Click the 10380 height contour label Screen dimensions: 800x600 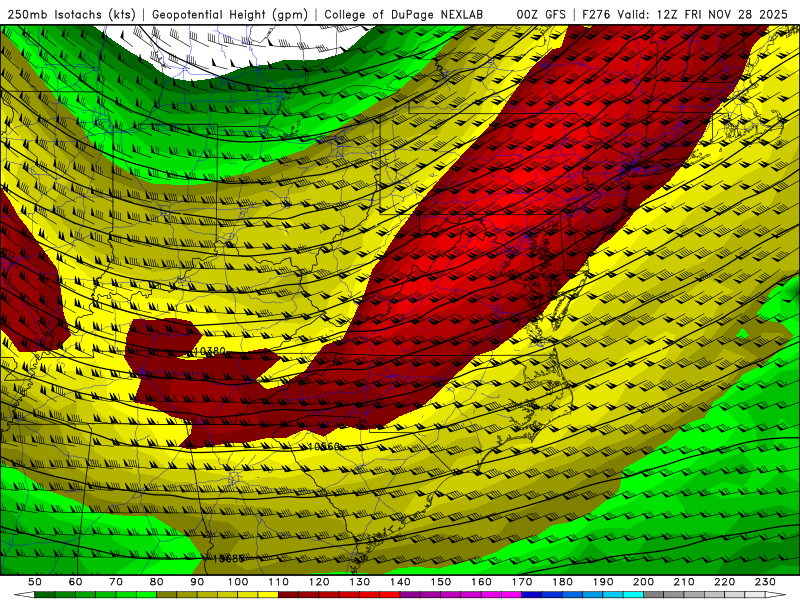tap(209, 352)
